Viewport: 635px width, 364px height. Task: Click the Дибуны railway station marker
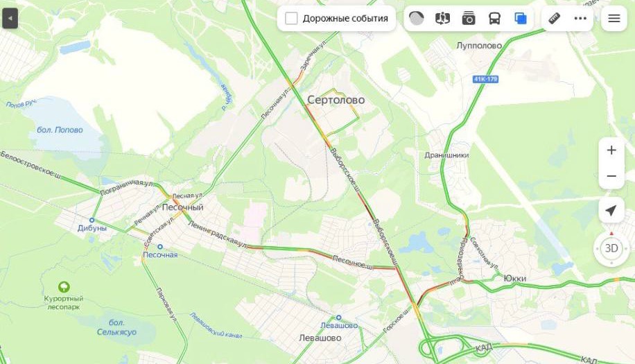pos(92,220)
